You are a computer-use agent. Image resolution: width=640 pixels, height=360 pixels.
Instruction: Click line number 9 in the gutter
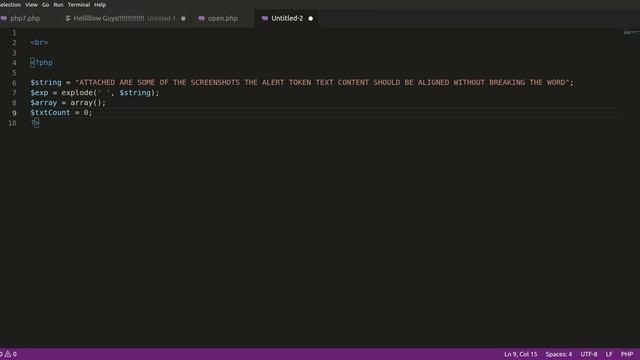(x=14, y=113)
